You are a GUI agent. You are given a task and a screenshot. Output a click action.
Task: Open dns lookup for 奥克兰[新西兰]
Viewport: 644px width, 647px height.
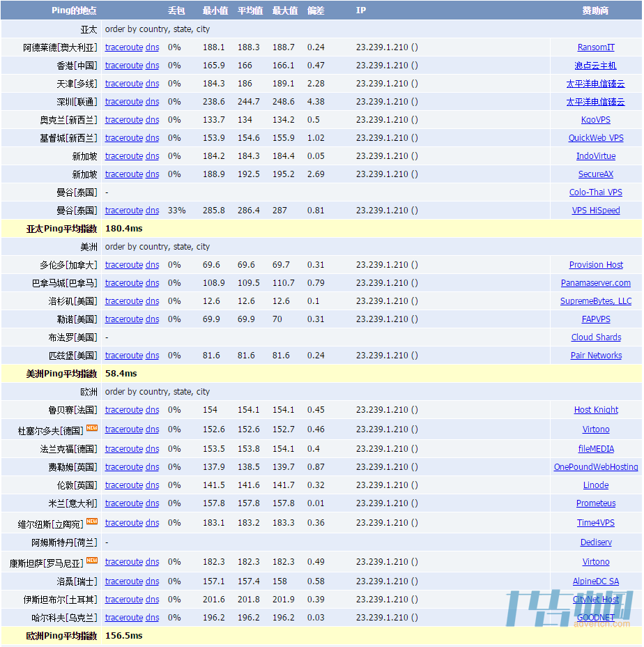point(152,120)
